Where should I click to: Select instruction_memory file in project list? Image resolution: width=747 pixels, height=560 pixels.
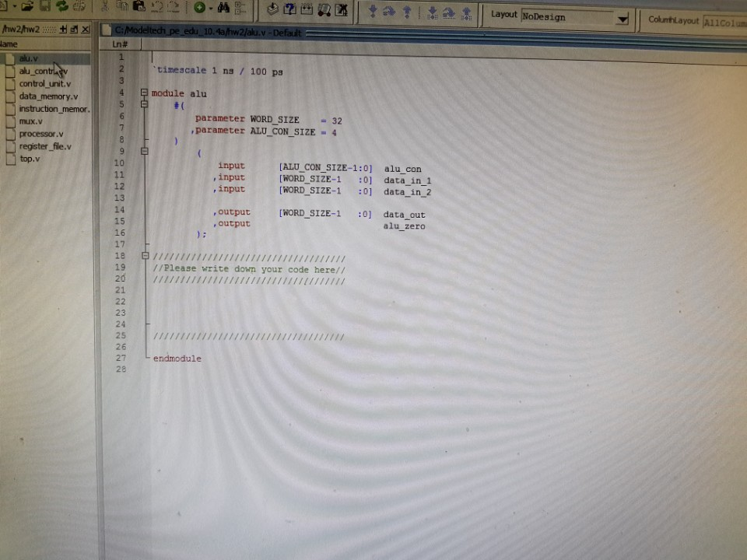tap(54, 109)
